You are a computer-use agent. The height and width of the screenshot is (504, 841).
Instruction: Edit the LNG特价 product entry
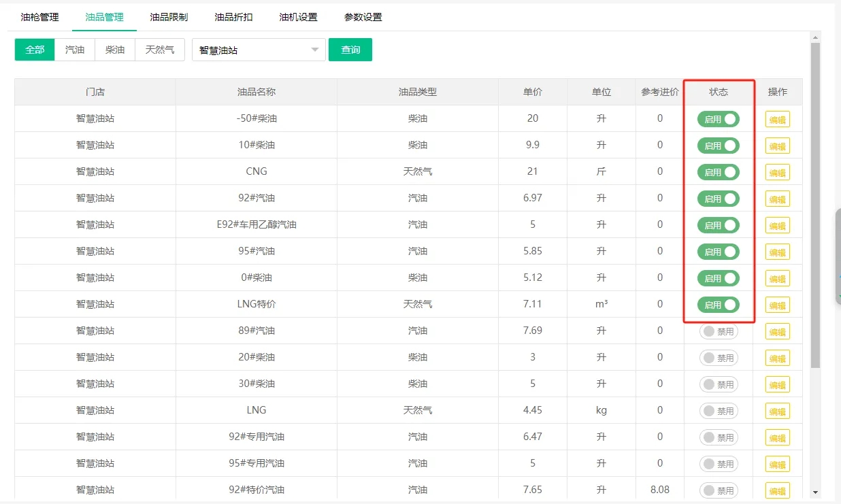(777, 305)
